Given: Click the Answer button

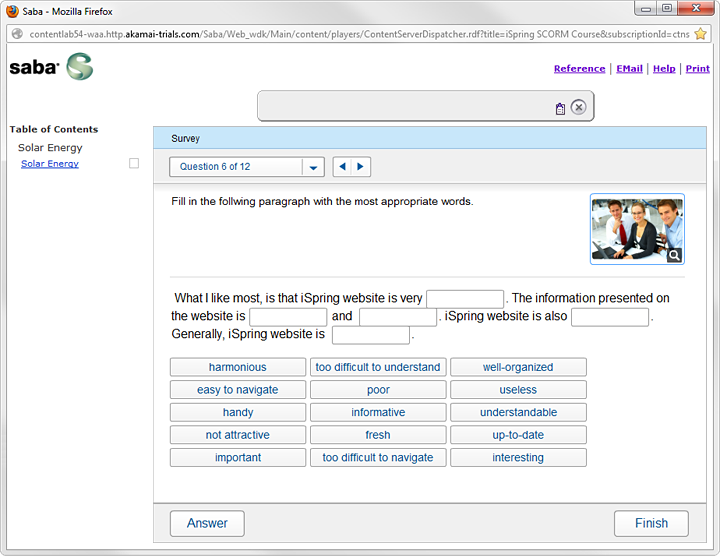Looking at the screenshot, I should [207, 523].
